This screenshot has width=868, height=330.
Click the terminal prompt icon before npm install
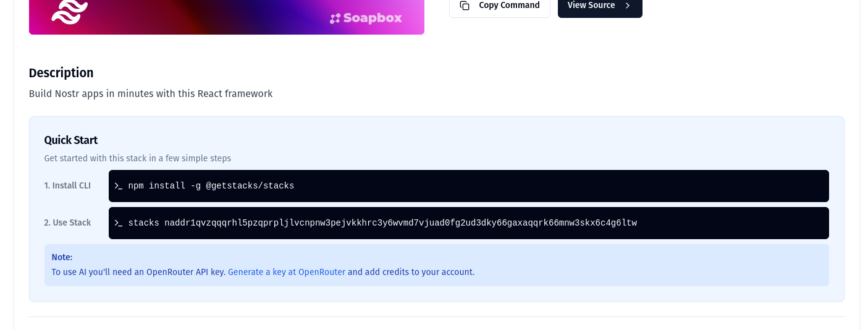click(118, 186)
